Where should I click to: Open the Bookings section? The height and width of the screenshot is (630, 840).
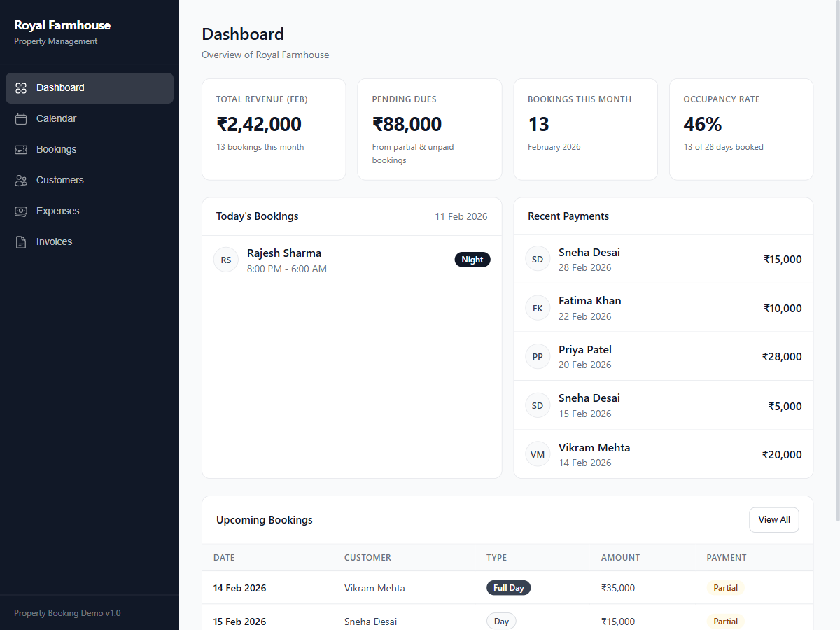(x=90, y=150)
